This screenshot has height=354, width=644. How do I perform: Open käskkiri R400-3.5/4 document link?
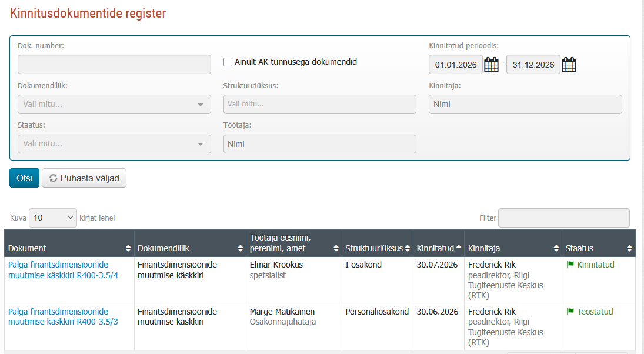pos(64,270)
